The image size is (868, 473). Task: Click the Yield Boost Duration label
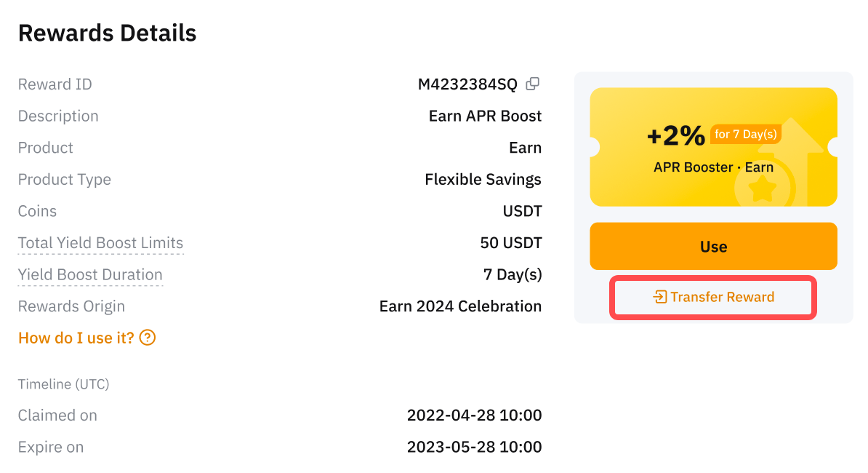point(90,274)
